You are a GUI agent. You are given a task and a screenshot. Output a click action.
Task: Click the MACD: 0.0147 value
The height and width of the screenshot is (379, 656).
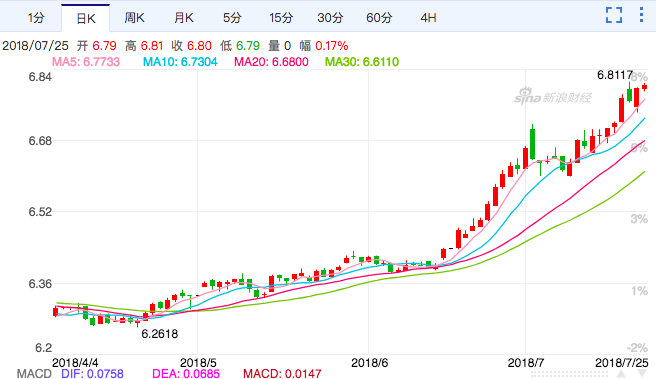click(x=282, y=373)
